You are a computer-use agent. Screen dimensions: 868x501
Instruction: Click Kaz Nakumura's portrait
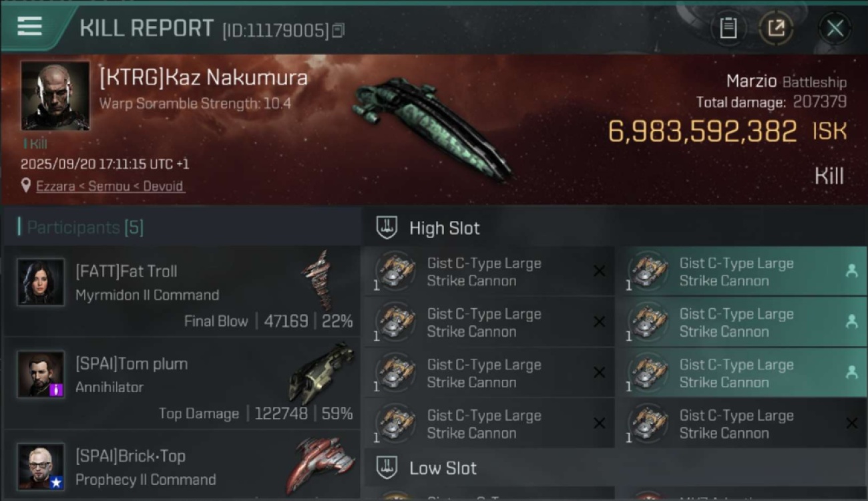(55, 96)
